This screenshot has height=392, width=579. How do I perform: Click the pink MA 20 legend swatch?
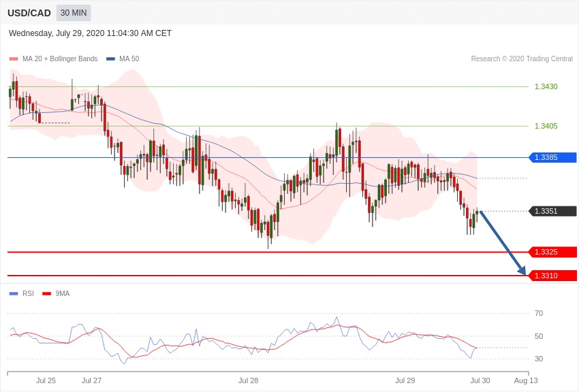pyautogui.click(x=14, y=59)
